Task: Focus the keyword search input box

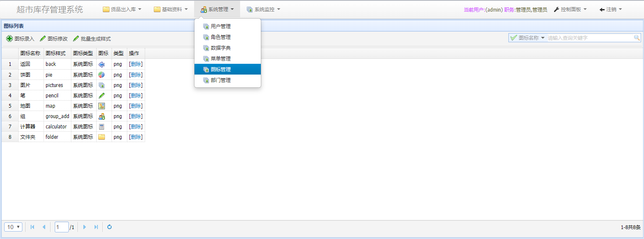Action: (590, 38)
